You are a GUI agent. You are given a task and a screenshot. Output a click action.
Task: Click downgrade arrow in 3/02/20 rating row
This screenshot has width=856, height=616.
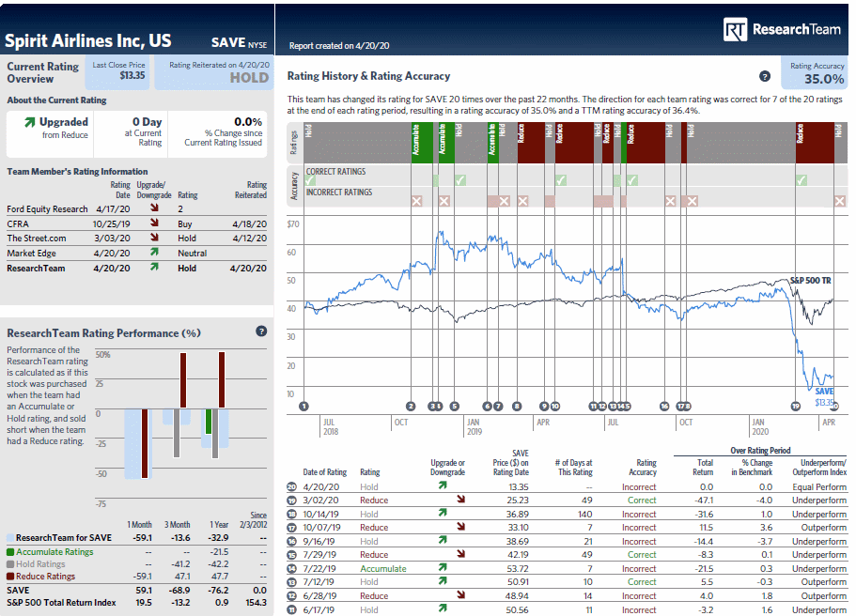[x=461, y=500]
